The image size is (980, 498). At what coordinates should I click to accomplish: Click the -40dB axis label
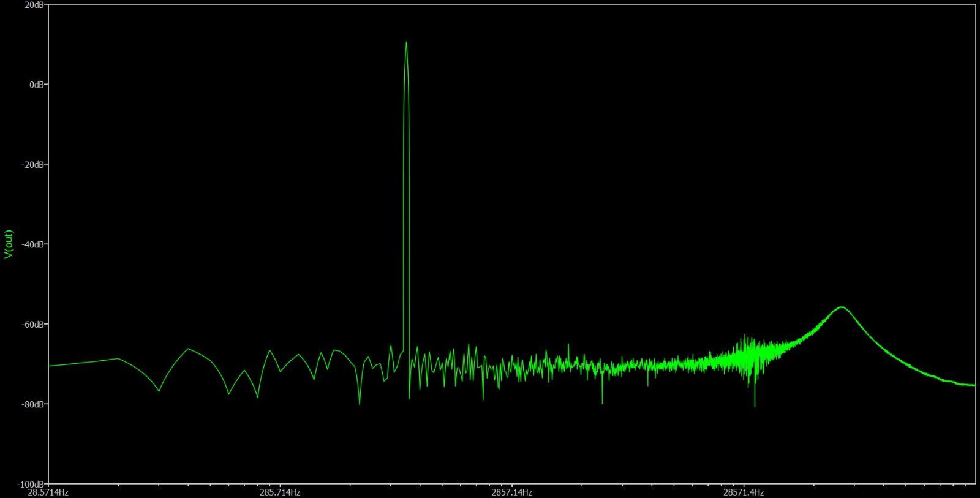click(x=34, y=244)
